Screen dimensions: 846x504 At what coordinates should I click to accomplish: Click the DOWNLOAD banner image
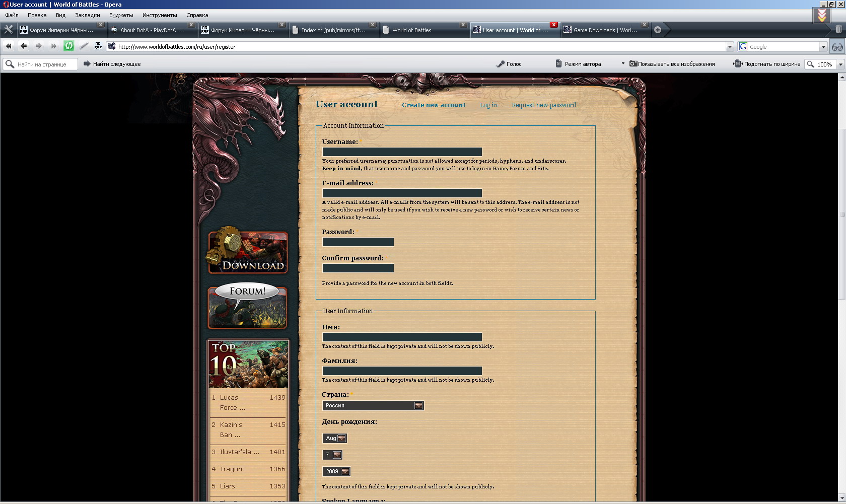pyautogui.click(x=247, y=251)
